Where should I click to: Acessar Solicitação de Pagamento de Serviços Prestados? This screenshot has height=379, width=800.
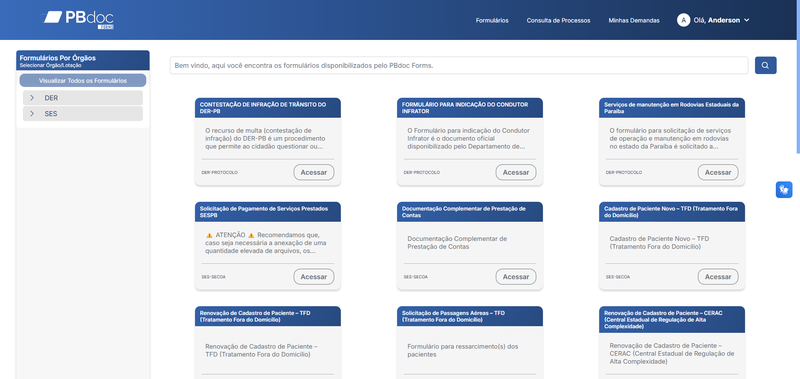coord(314,277)
